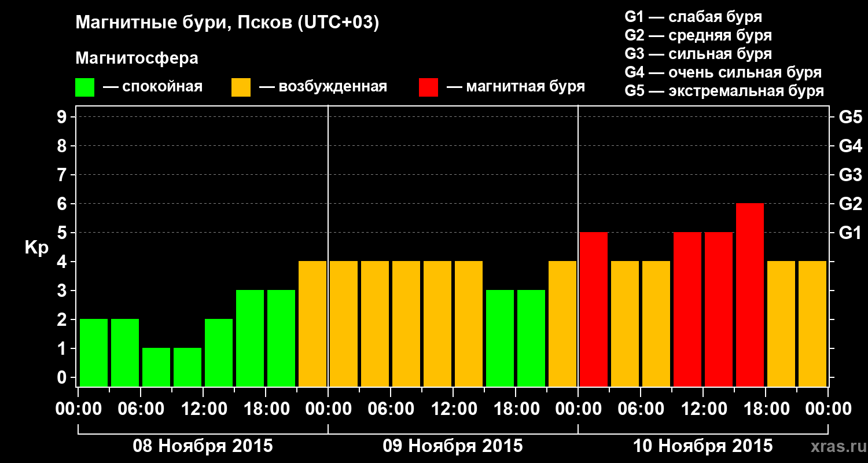Click the '10 Ноября 2015' date label
The image size is (868, 463).
click(703, 446)
